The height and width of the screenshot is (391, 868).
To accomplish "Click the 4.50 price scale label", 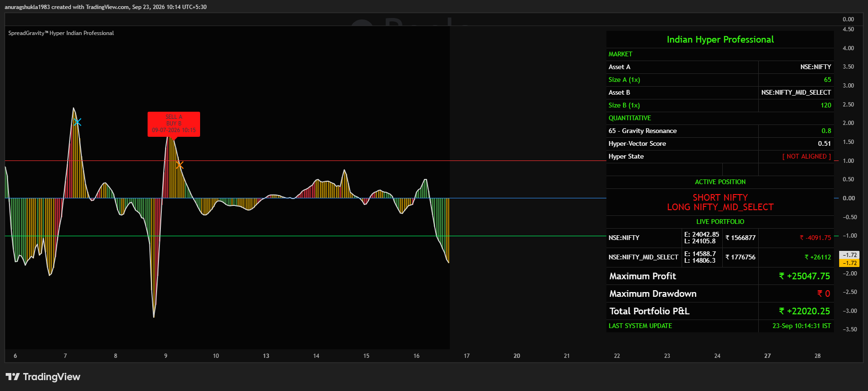I will coord(848,29).
